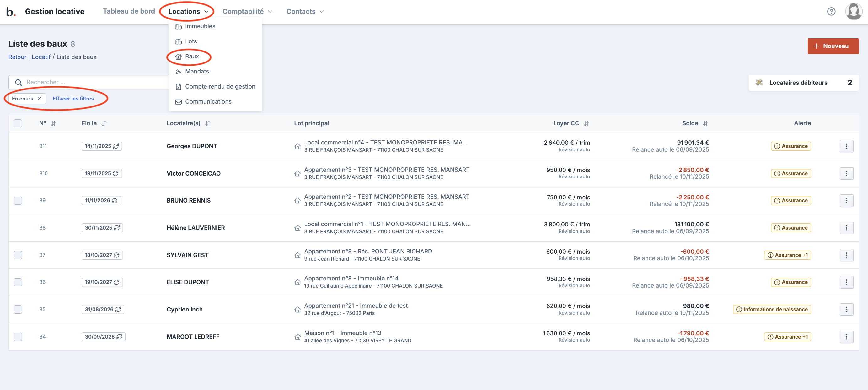Remove the En cours filter chip
This screenshot has height=390, width=868.
click(x=40, y=99)
